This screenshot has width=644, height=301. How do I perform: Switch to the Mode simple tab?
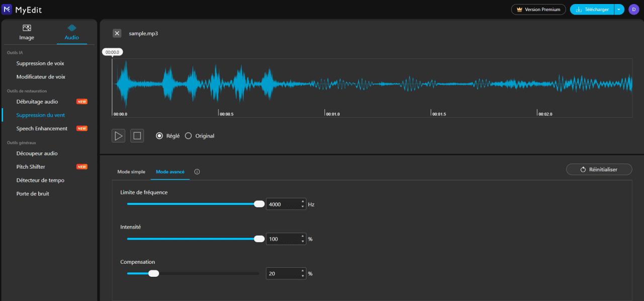coord(131,172)
